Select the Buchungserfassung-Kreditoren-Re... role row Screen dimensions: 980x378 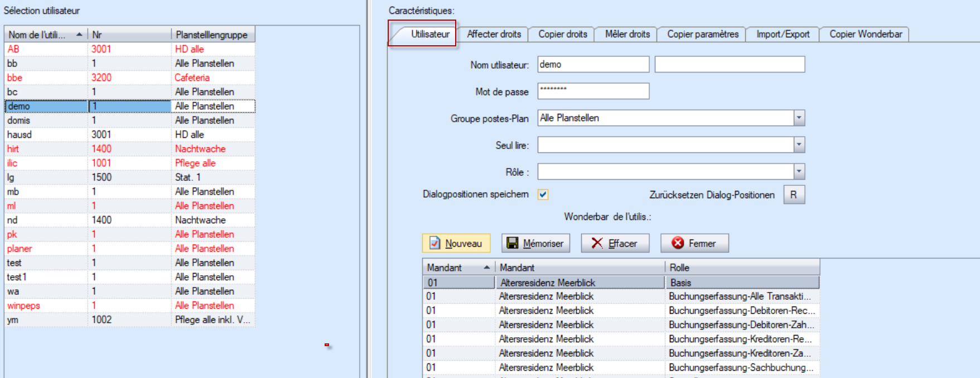click(621, 339)
